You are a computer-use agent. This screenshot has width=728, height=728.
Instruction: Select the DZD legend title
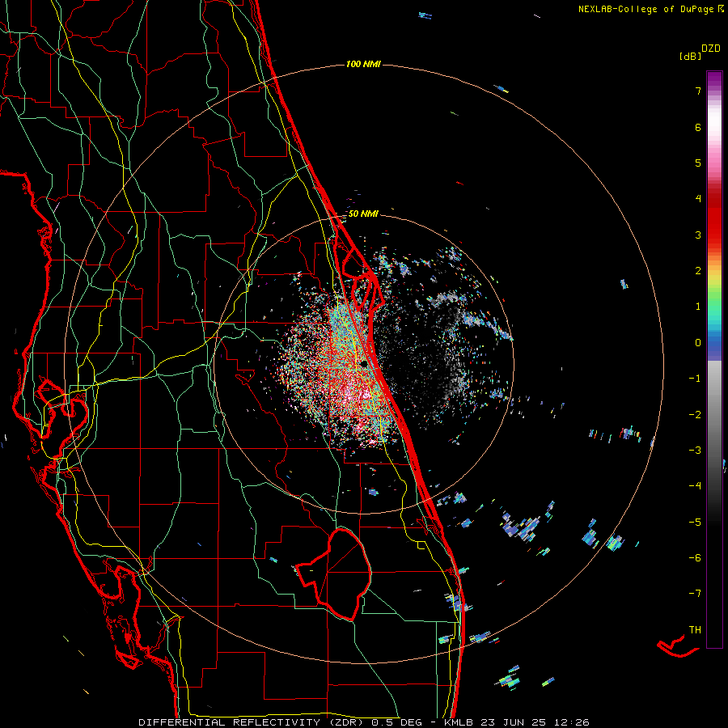coord(711,49)
